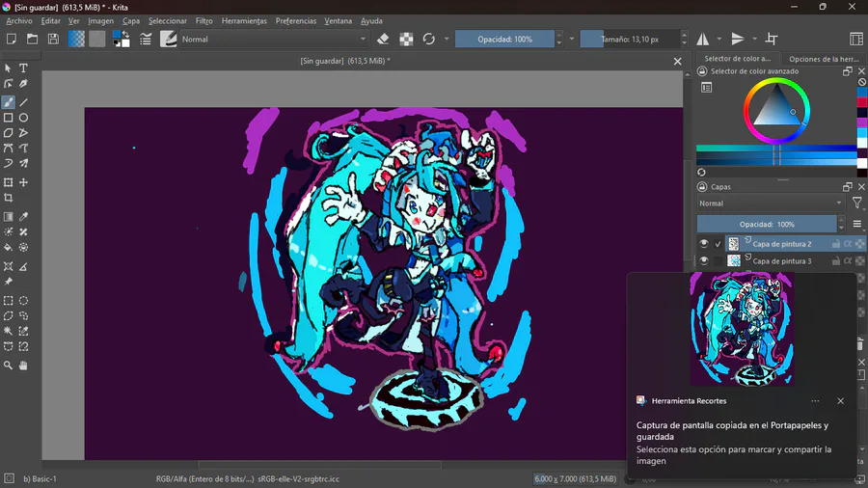Viewport: 868px width, 488px height.
Task: Select the Polyline tool
Action: (x=23, y=133)
